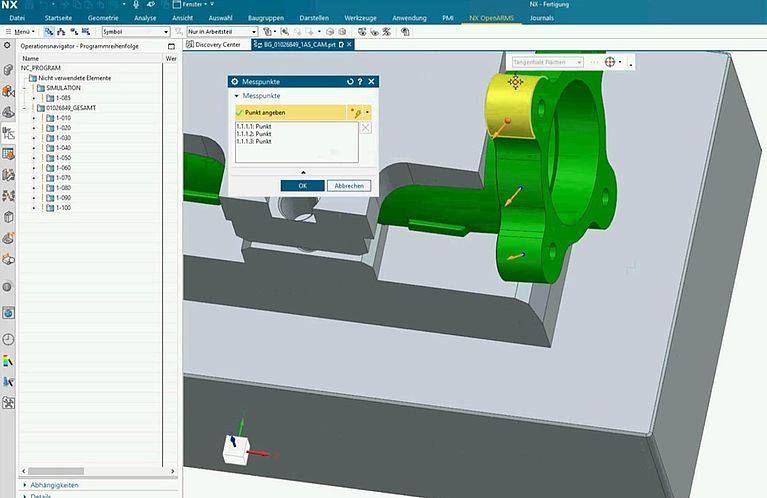Open the point dialog icon beside Punkt angeben
Image resolution: width=767 pixels, height=498 pixels.
pos(356,113)
